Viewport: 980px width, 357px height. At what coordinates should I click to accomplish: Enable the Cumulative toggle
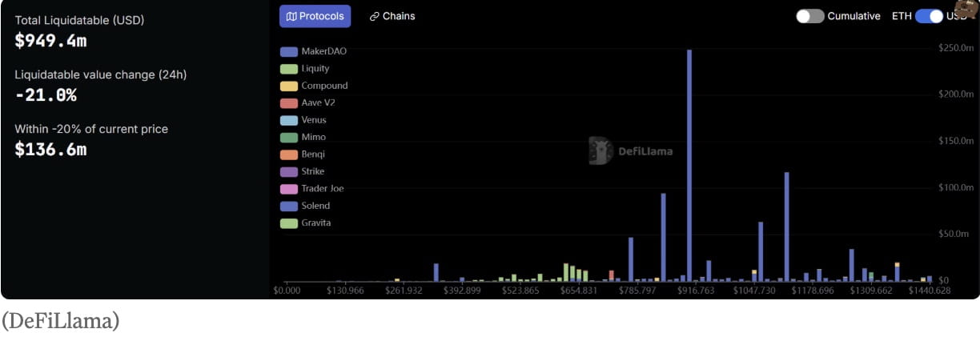pyautogui.click(x=809, y=16)
